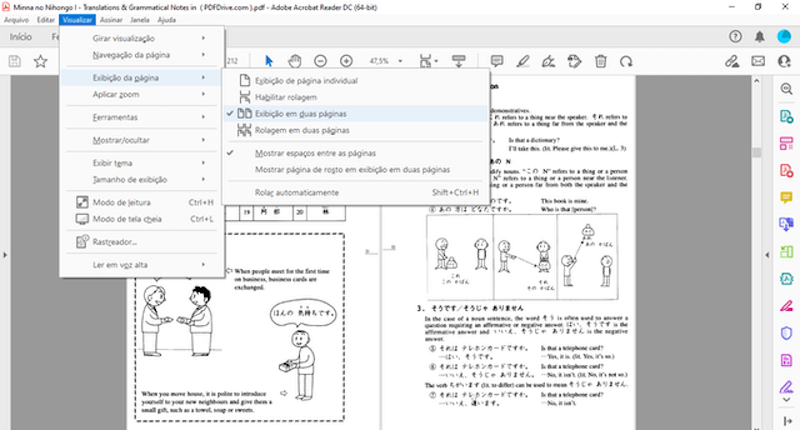Open the zoom percentage dropdown arrow
This screenshot has width=800, height=430.
(x=401, y=61)
